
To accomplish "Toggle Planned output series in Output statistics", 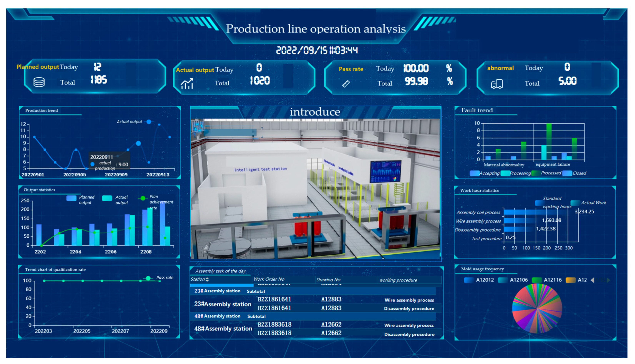I will pos(72,198).
